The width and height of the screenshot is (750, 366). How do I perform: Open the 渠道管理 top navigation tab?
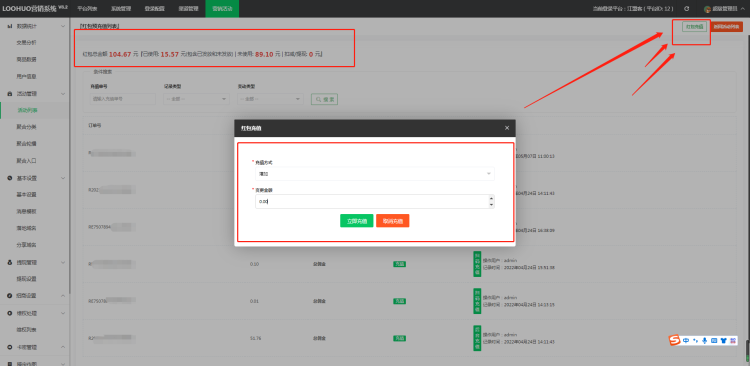[x=188, y=9]
